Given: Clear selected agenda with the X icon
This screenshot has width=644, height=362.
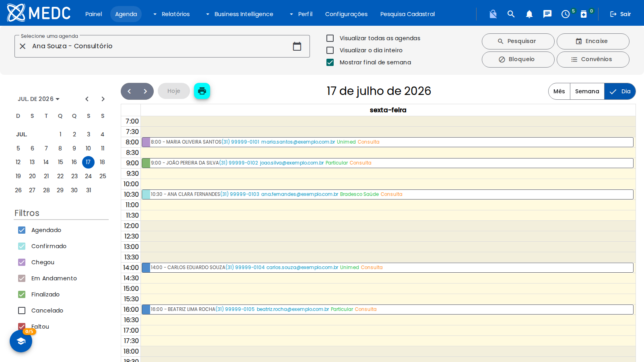Looking at the screenshot, I should (x=23, y=46).
